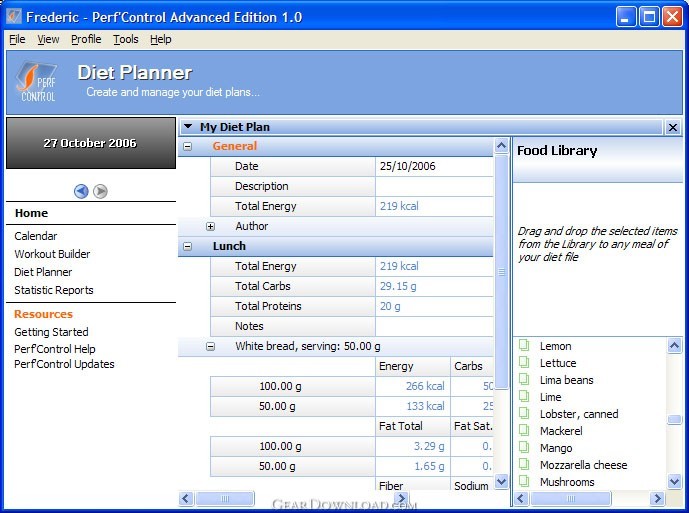The height and width of the screenshot is (513, 689).
Task: Click the Lime item icon
Action: click(x=524, y=396)
